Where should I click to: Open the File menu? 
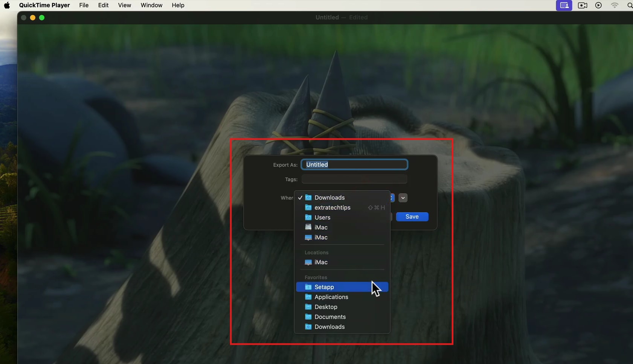84,5
